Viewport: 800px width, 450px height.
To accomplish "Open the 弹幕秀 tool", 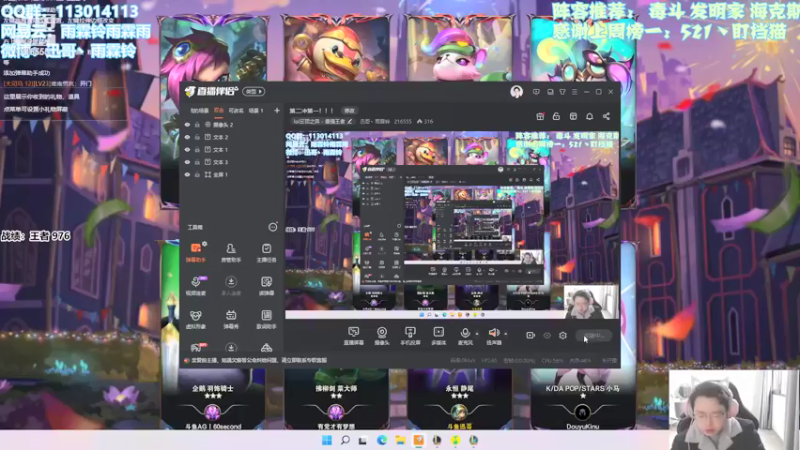I will click(x=231, y=319).
